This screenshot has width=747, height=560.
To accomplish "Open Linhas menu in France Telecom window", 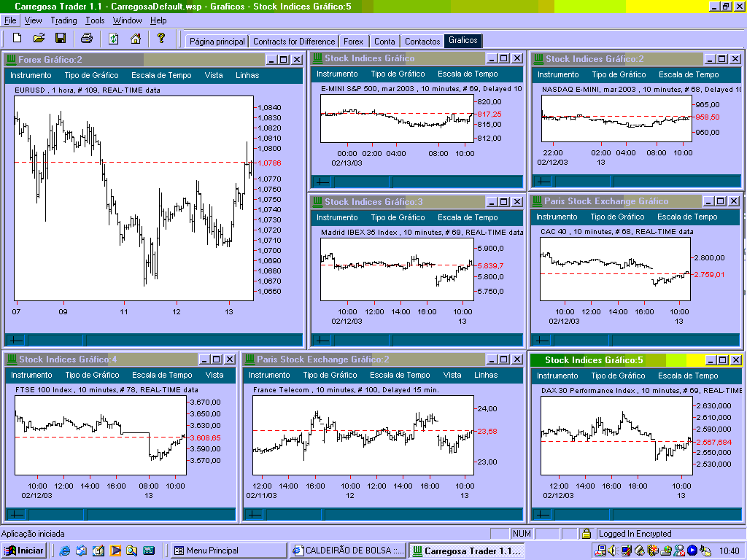I will [486, 375].
